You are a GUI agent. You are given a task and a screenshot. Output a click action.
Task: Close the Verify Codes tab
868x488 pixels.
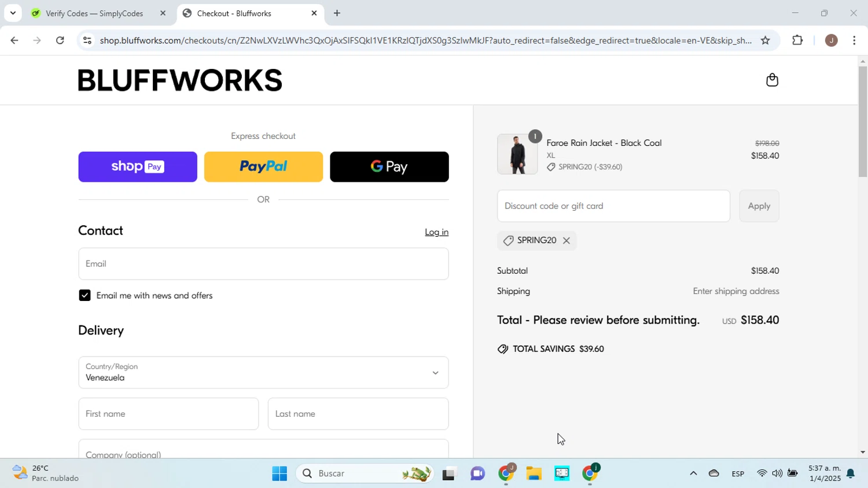click(x=163, y=13)
